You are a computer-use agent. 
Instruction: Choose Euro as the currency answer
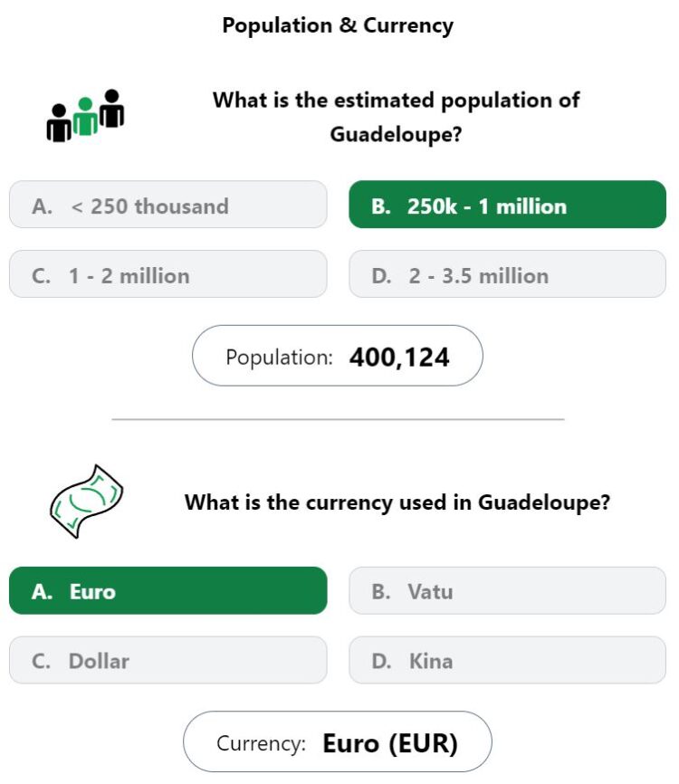(168, 590)
